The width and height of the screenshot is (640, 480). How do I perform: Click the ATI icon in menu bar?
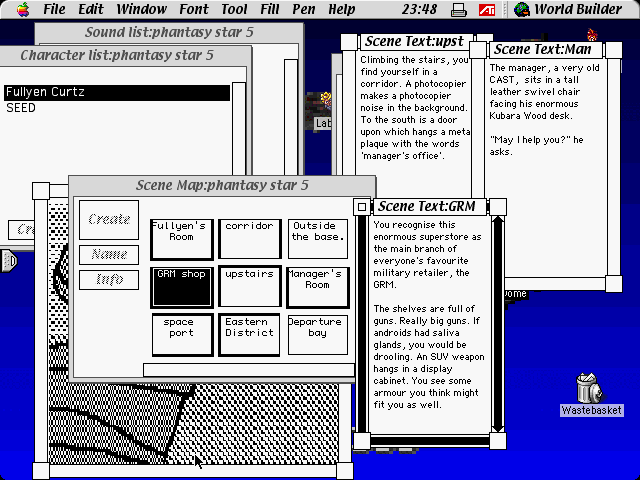(487, 9)
